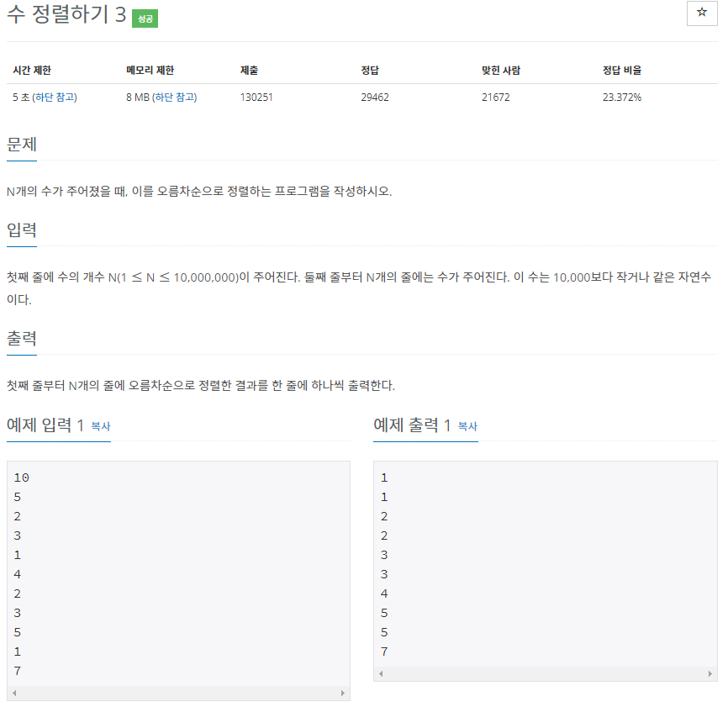Click the 입력 section heading
Viewport: 728px width, 707px height.
22,230
